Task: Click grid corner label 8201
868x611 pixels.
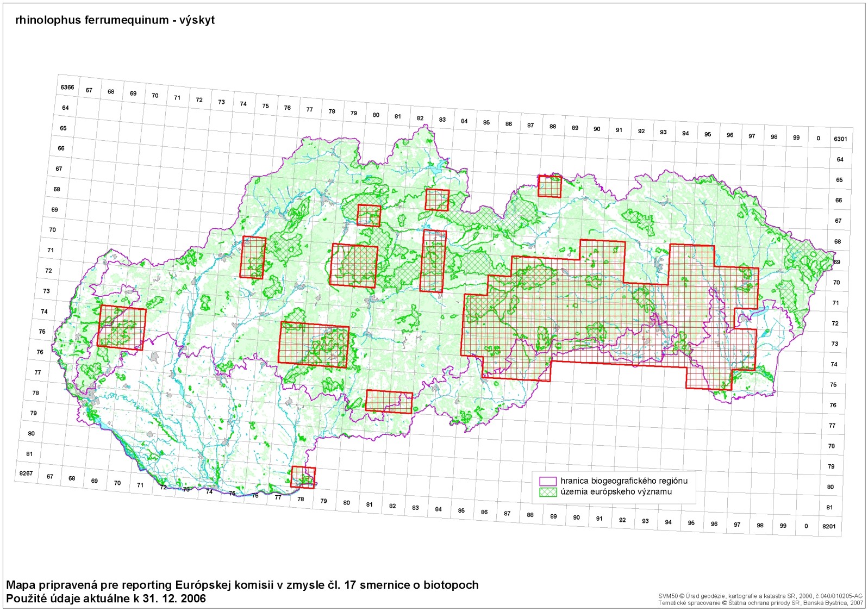Action: (829, 526)
